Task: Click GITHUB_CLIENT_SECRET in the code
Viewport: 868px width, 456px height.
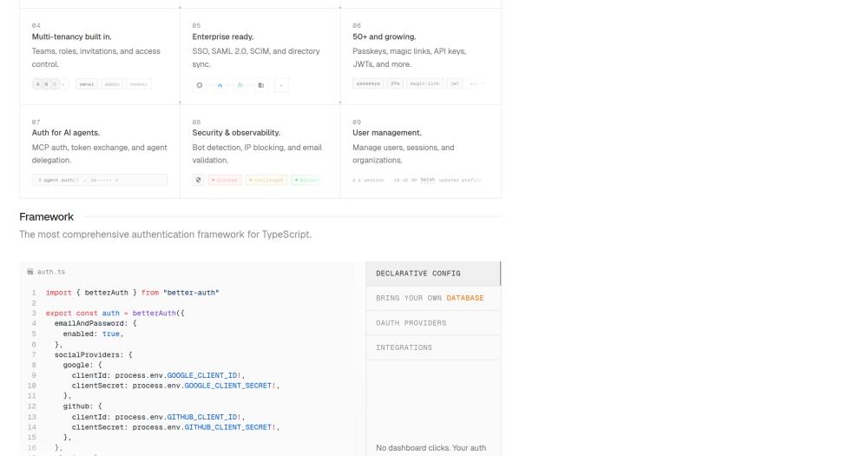Action: [x=229, y=427]
